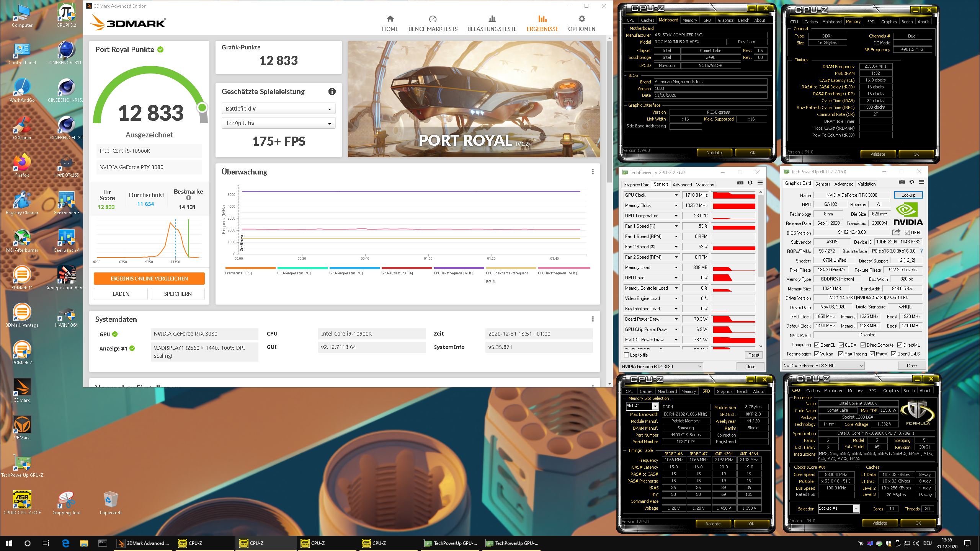The height and width of the screenshot is (551, 980).
Task: Open the HOME tab in 3DMark
Action: tap(390, 23)
